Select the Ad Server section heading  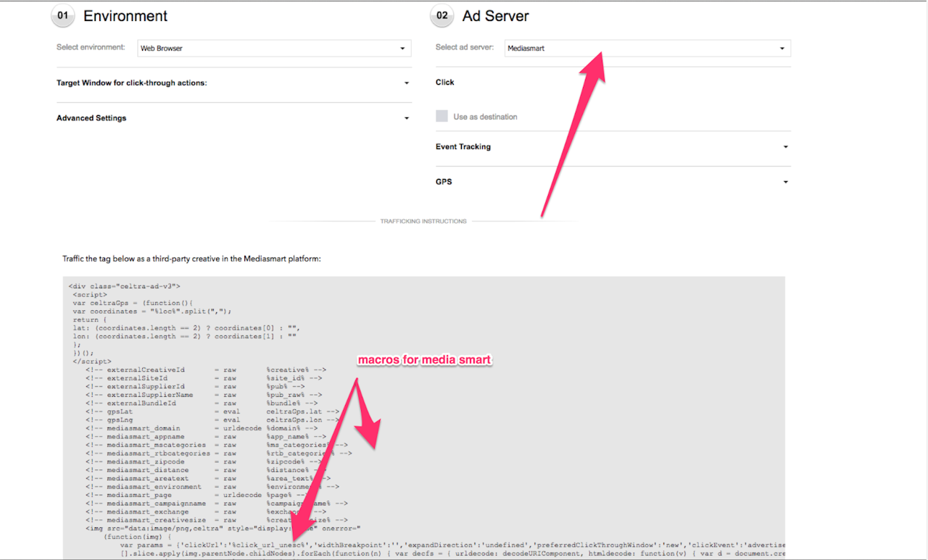tap(496, 16)
